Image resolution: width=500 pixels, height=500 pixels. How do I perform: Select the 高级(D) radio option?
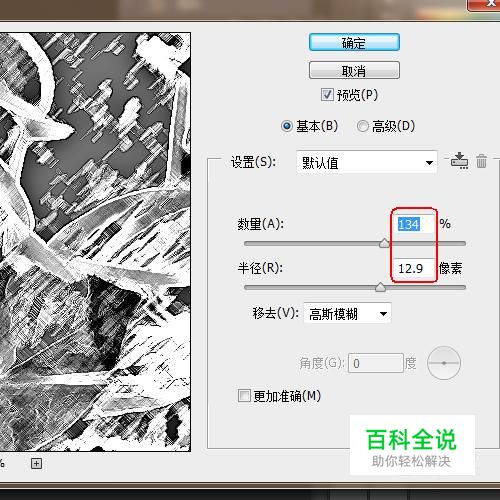click(x=363, y=126)
